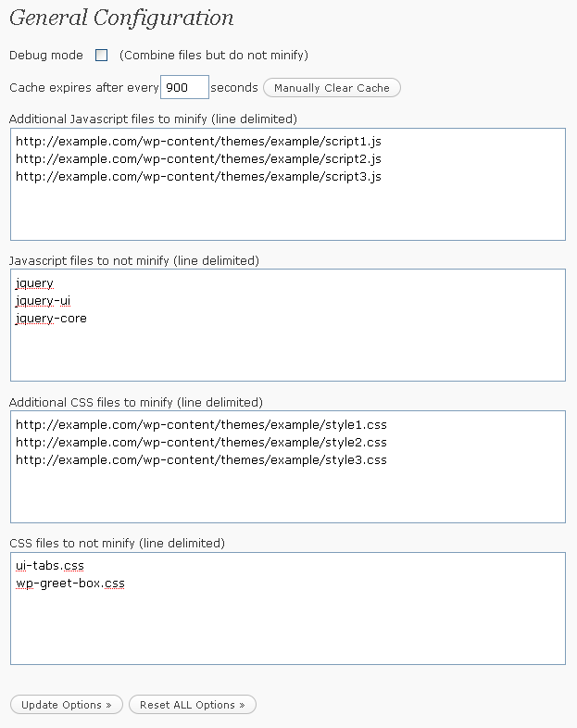This screenshot has width=577, height=728.
Task: Enable the Debug mode checkbox
Action: [102, 56]
